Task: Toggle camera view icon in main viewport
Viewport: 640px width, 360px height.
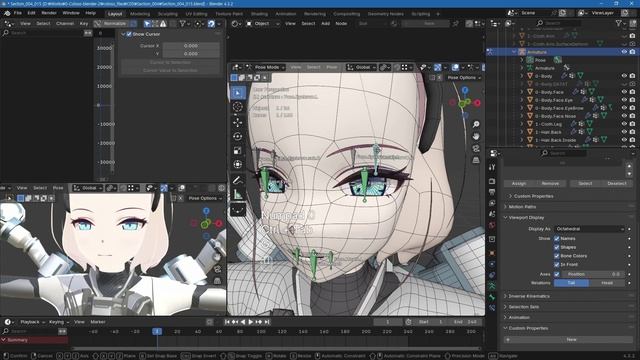Action: point(476,149)
